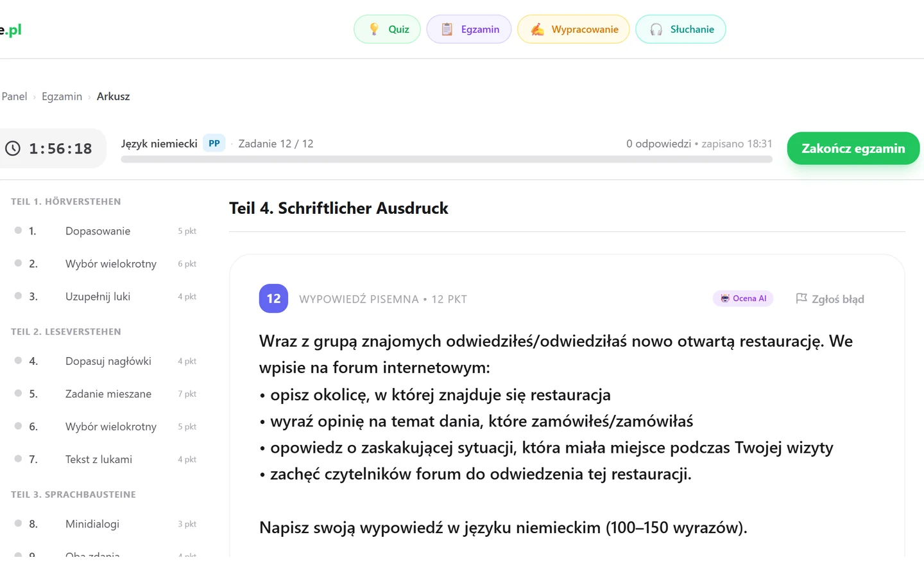
Task: Click the Teil 4. Schriftlicher Ausdruck heading
Action: click(339, 208)
